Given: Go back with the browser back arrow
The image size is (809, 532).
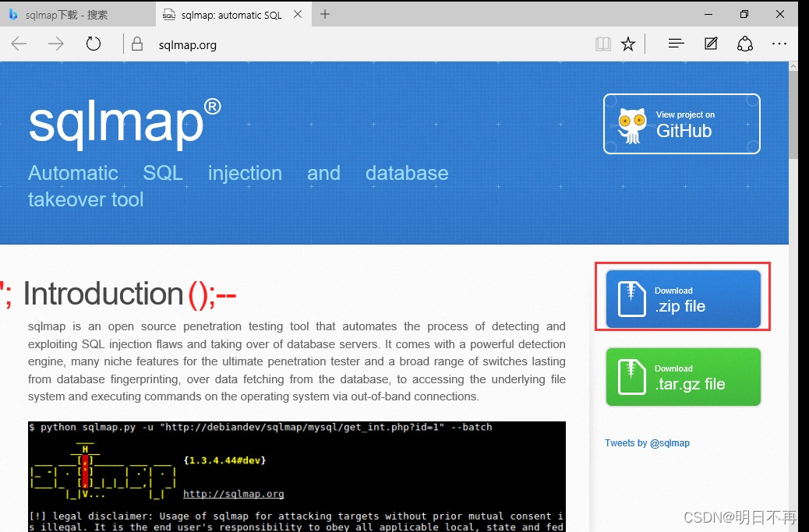Looking at the screenshot, I should [19, 44].
